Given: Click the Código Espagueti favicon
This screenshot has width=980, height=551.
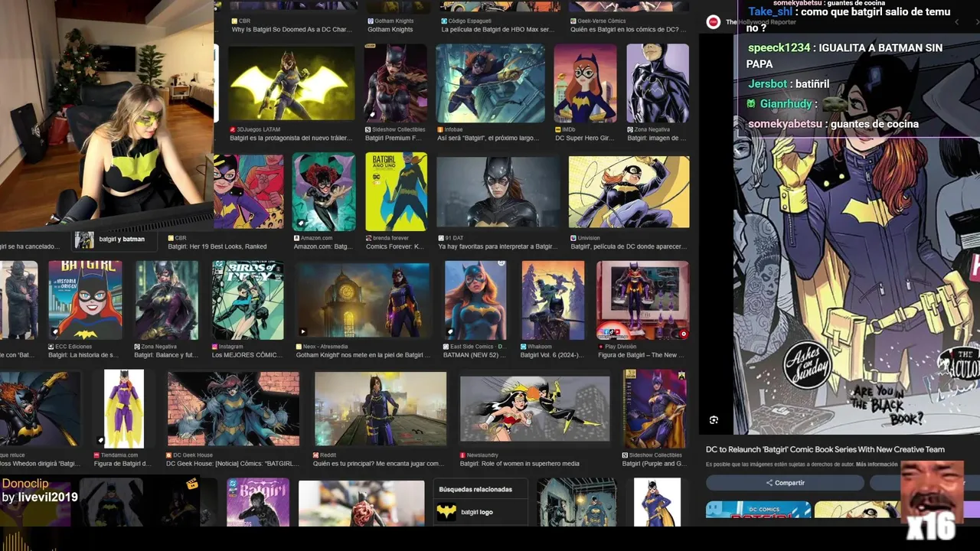Looking at the screenshot, I should click(x=444, y=21).
